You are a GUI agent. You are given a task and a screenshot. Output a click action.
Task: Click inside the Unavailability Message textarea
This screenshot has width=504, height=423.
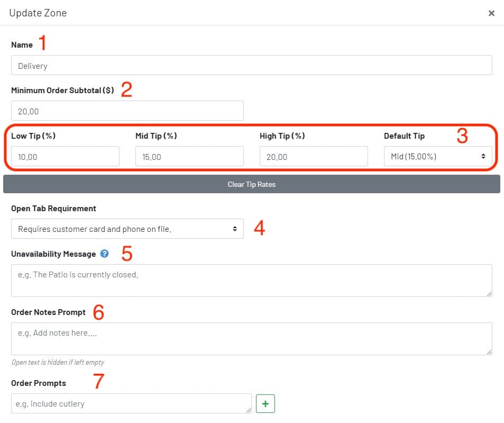[x=251, y=281]
